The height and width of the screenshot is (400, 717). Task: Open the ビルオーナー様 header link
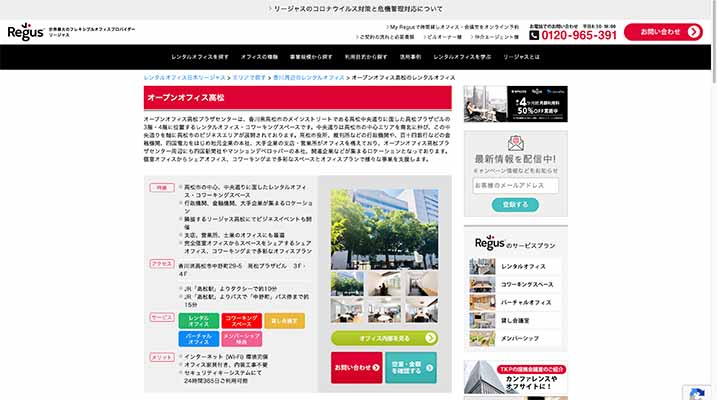click(x=442, y=37)
